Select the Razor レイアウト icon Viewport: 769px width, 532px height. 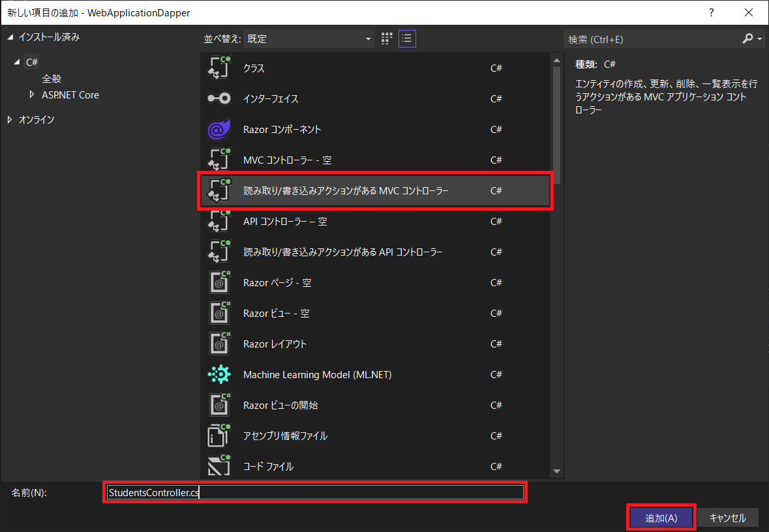pos(219,344)
